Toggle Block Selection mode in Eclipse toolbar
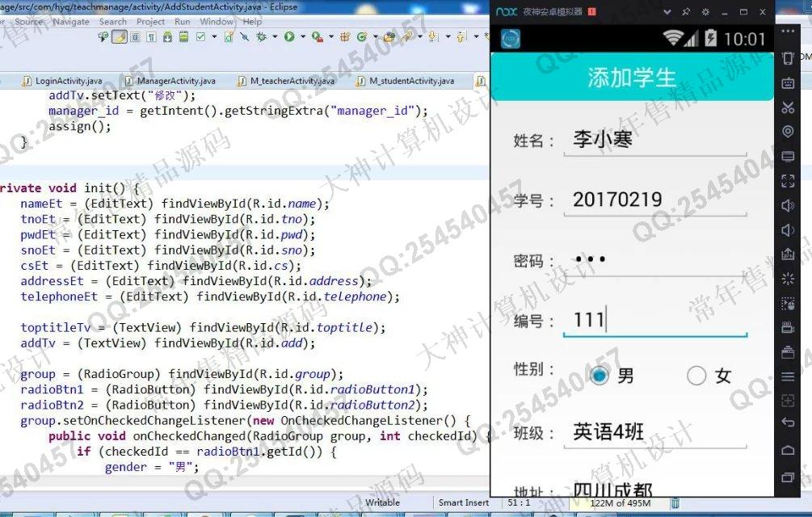The image size is (812, 517). (x=135, y=36)
